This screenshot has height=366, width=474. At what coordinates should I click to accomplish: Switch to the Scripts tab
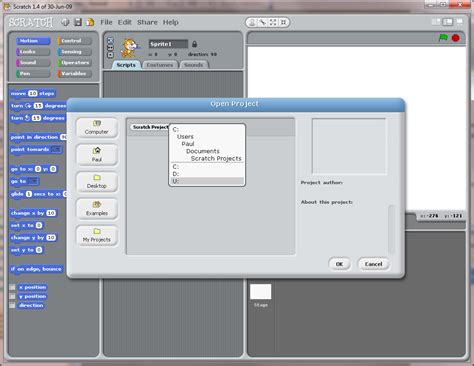tap(126, 65)
